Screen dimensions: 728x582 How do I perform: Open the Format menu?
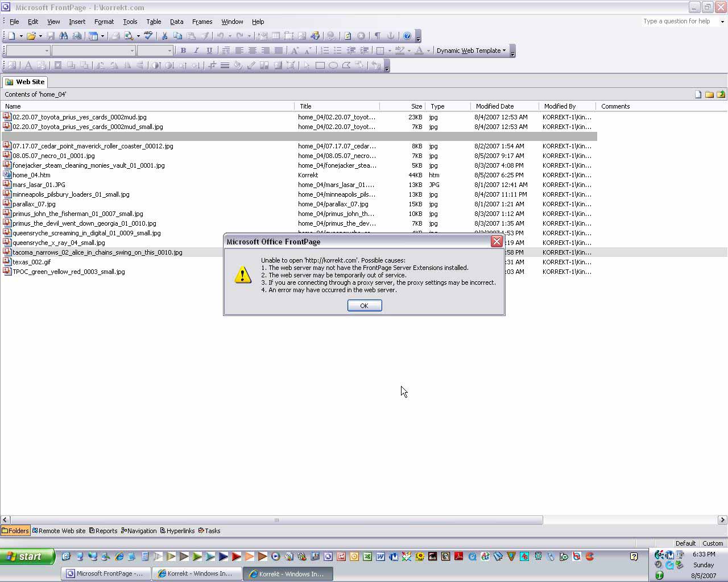[104, 22]
